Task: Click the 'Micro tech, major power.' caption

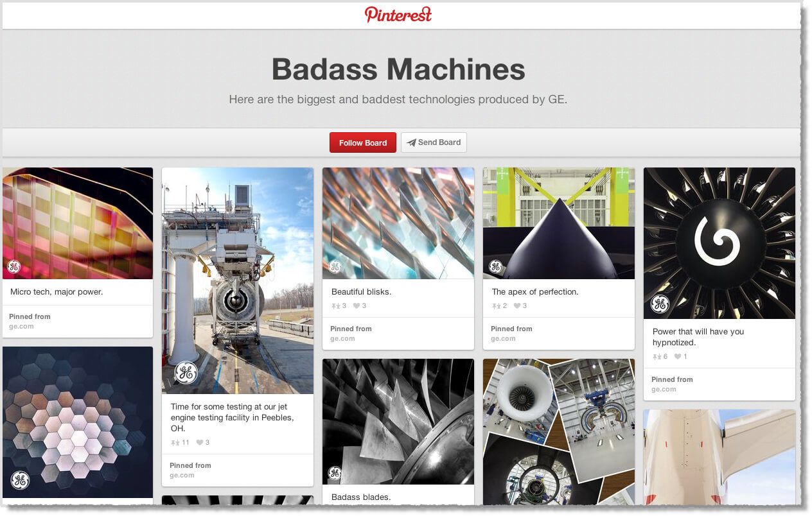Action: click(x=57, y=292)
